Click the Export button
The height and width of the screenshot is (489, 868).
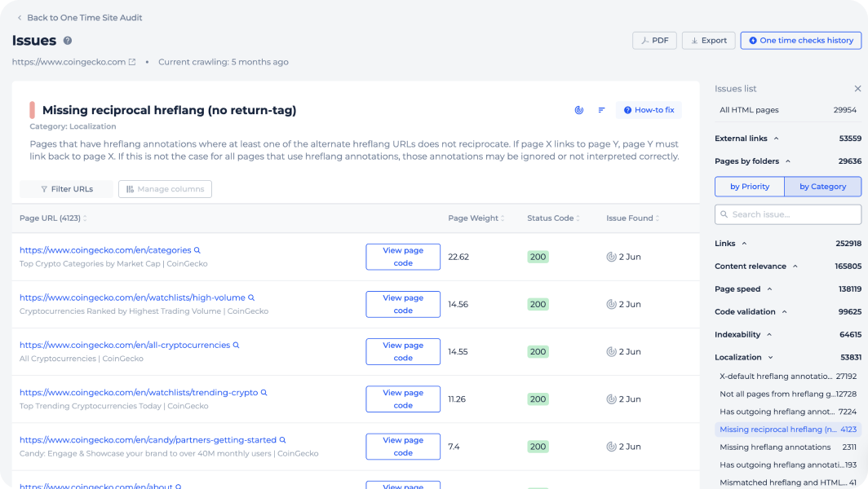[709, 41]
